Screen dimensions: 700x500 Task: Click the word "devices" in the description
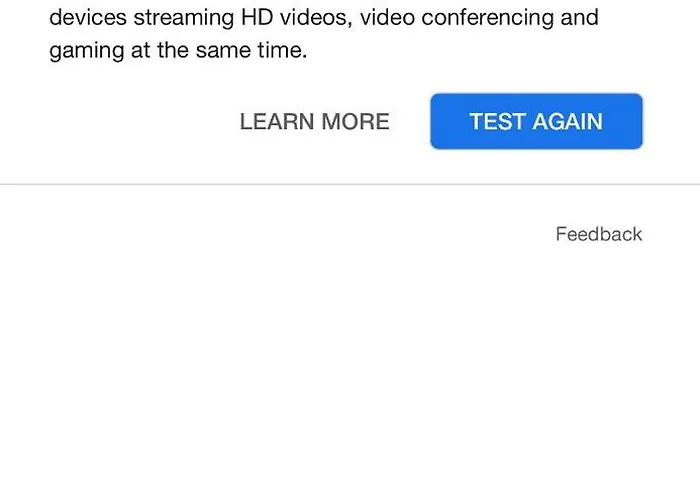click(87, 17)
